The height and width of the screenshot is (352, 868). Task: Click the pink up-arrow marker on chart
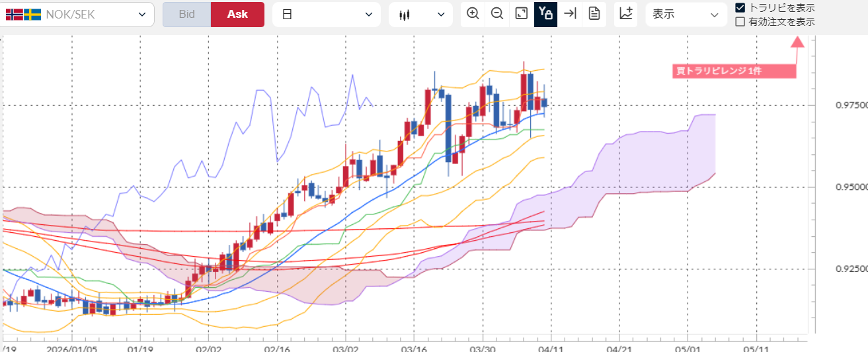click(797, 42)
